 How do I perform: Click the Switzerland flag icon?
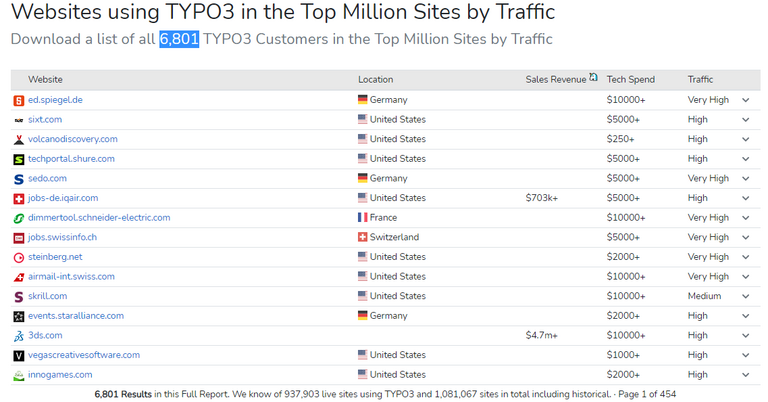(x=362, y=237)
